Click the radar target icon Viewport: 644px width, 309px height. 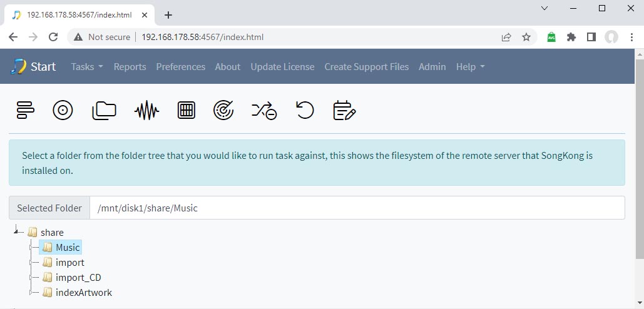[223, 110]
